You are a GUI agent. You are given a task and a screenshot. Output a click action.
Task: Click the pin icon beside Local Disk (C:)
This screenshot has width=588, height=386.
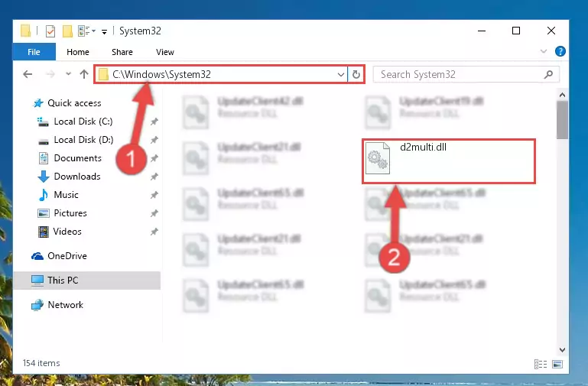click(154, 122)
